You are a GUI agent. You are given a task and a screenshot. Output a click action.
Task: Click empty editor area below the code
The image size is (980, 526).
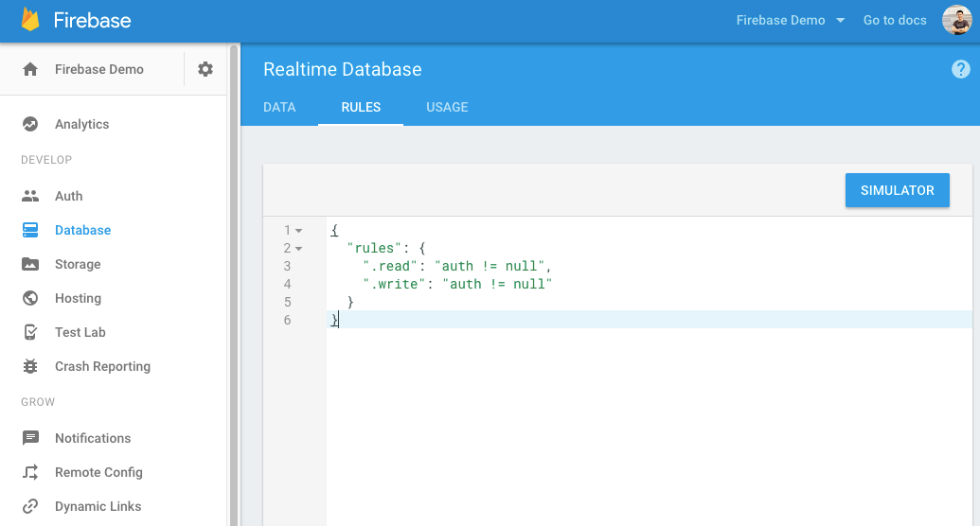coord(649,427)
